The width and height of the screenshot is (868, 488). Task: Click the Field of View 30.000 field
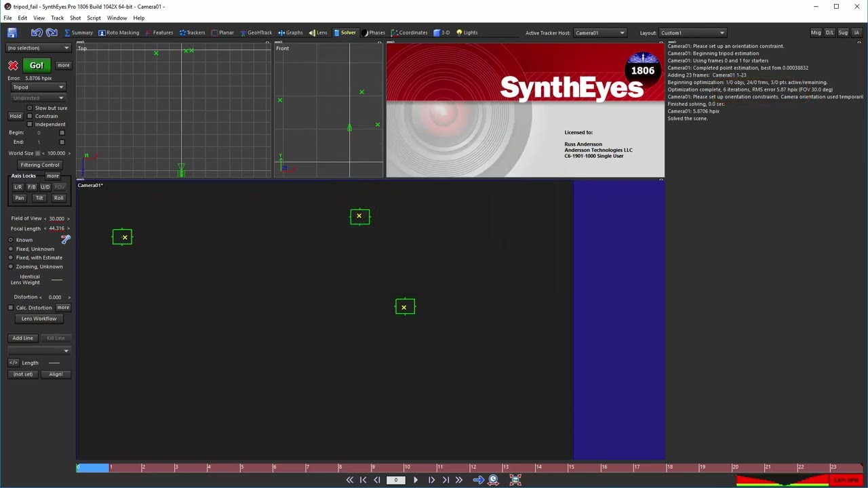coord(57,218)
